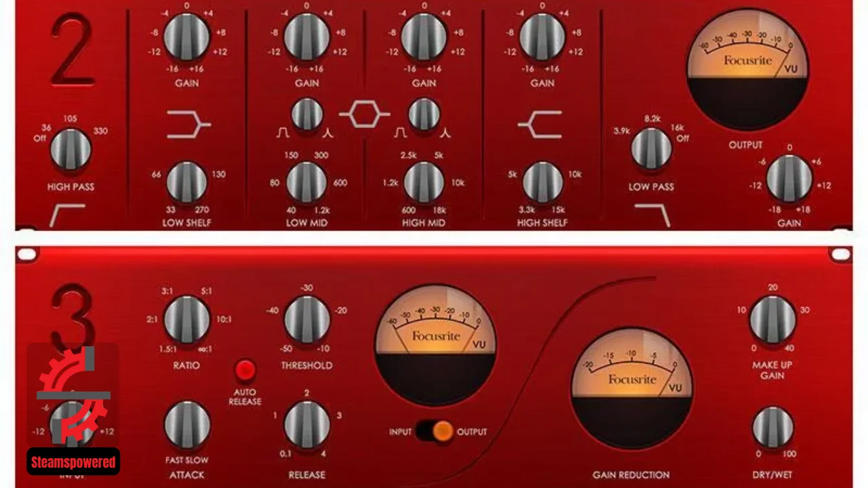This screenshot has width=868, height=488.
Task: Click the Threshold knob
Action: coord(307,319)
